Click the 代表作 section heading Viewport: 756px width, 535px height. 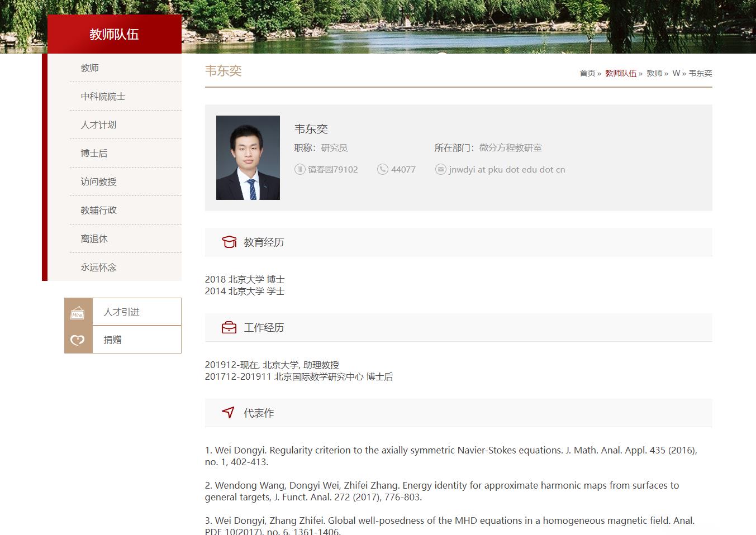[x=259, y=413]
